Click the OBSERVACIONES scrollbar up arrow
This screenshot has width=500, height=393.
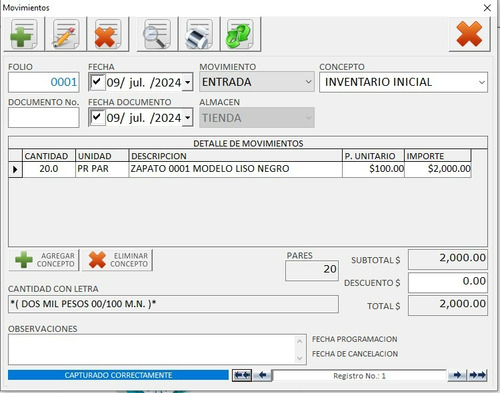[299, 341]
